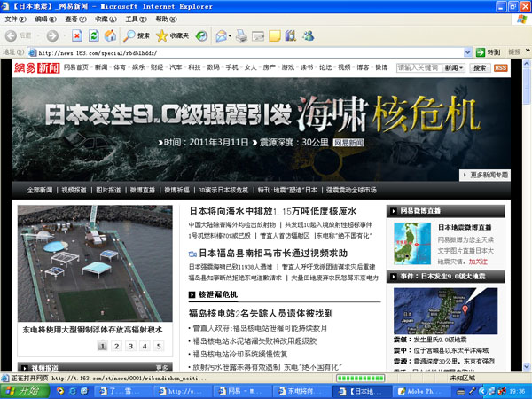The image size is (532, 399).
Task: Open the 工具(T) menu
Action: pos(136,19)
